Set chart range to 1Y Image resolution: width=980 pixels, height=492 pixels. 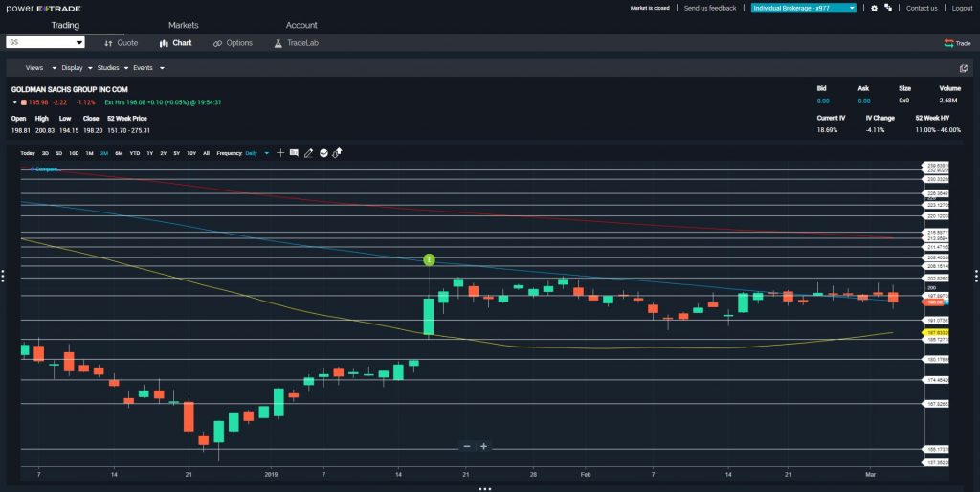point(150,153)
